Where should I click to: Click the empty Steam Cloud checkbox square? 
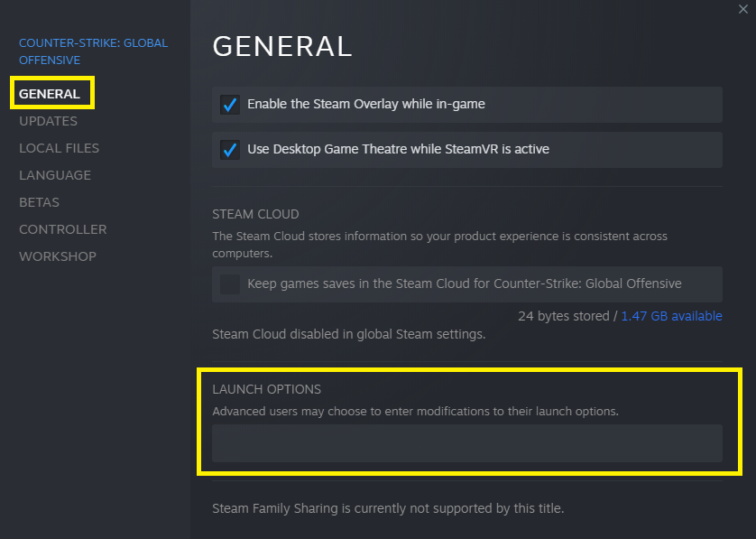point(229,284)
